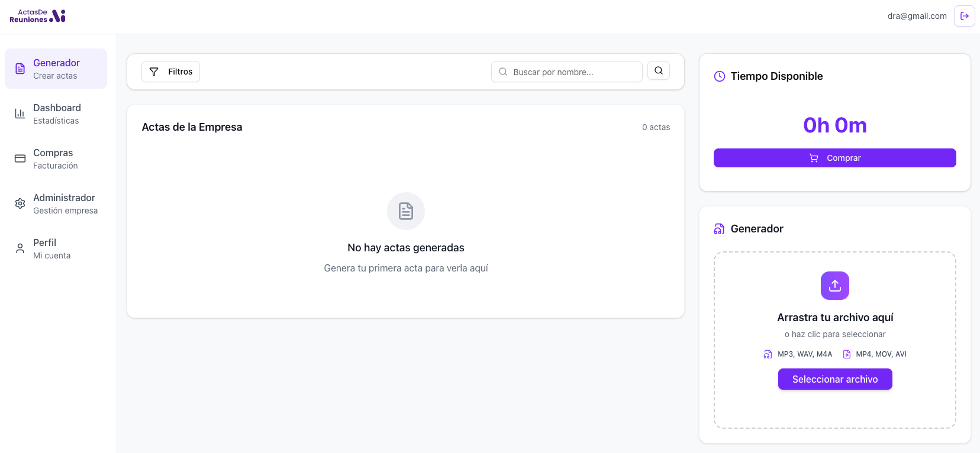Viewport: 980px width, 453px height.
Task: Navigate to Administrador Gestión empresa
Action: (x=65, y=203)
